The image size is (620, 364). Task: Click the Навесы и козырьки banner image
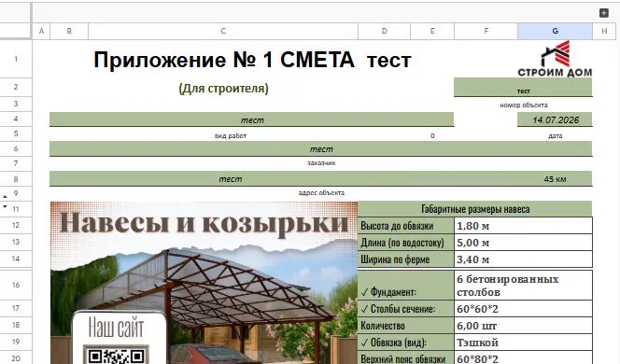pyautogui.click(x=204, y=283)
